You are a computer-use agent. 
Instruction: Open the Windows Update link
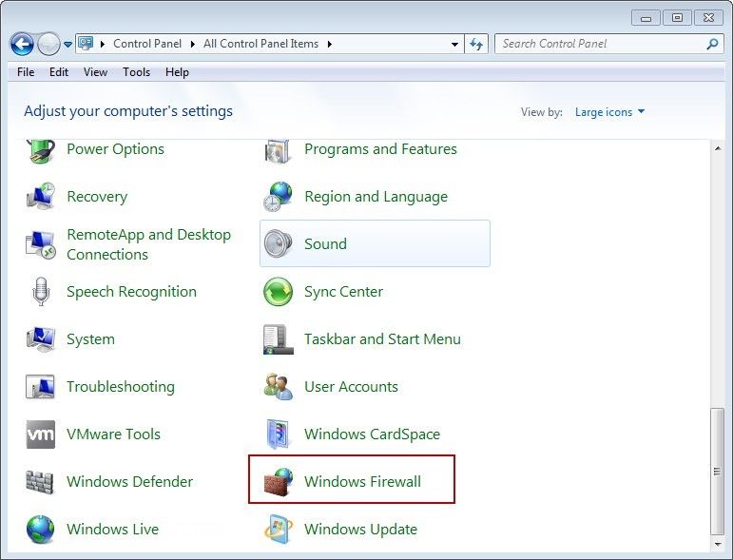360,530
